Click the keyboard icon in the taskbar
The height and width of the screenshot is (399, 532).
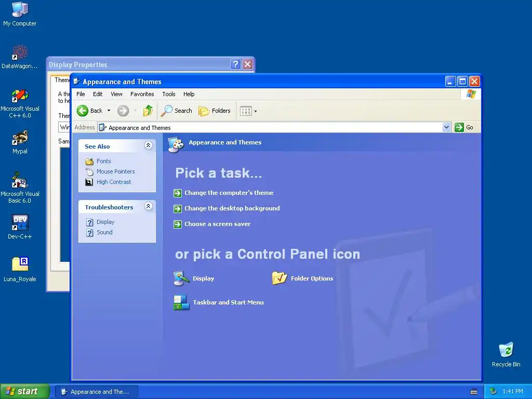click(x=474, y=392)
